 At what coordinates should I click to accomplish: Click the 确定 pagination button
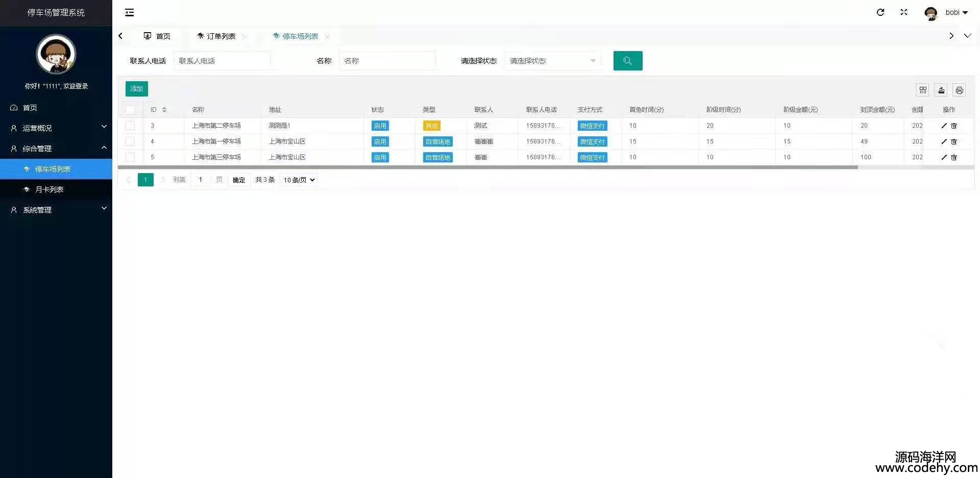239,180
